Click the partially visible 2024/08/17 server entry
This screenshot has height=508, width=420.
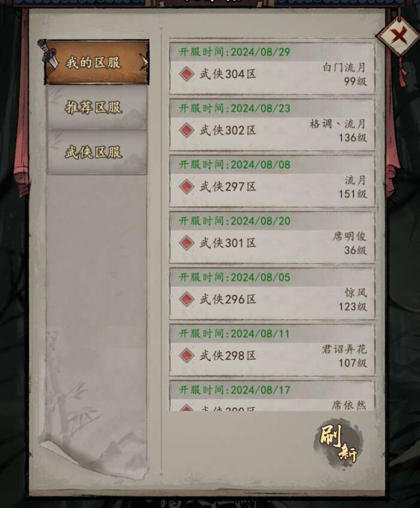click(272, 396)
